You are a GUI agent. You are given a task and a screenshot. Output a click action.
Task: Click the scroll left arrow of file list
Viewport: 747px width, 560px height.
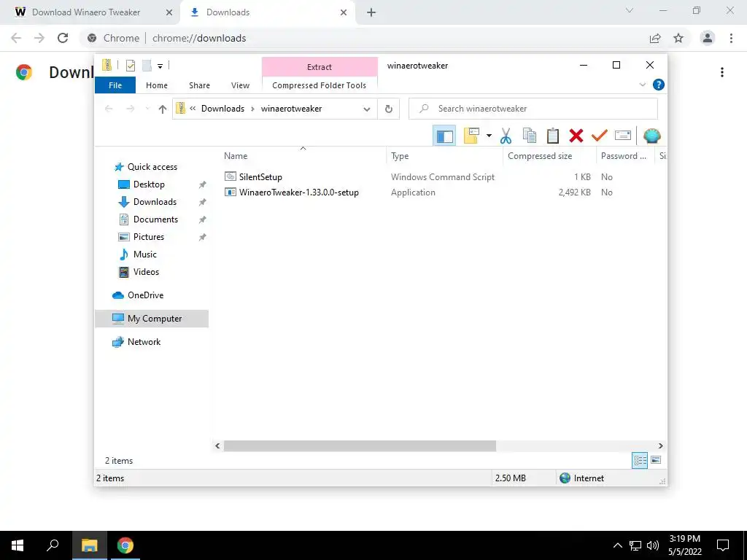click(217, 446)
